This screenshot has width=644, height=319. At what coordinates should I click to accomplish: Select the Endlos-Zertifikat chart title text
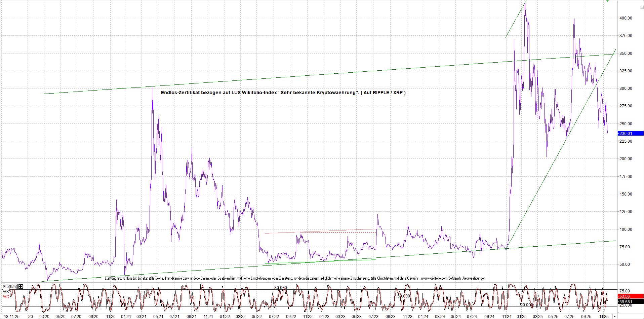click(x=283, y=93)
